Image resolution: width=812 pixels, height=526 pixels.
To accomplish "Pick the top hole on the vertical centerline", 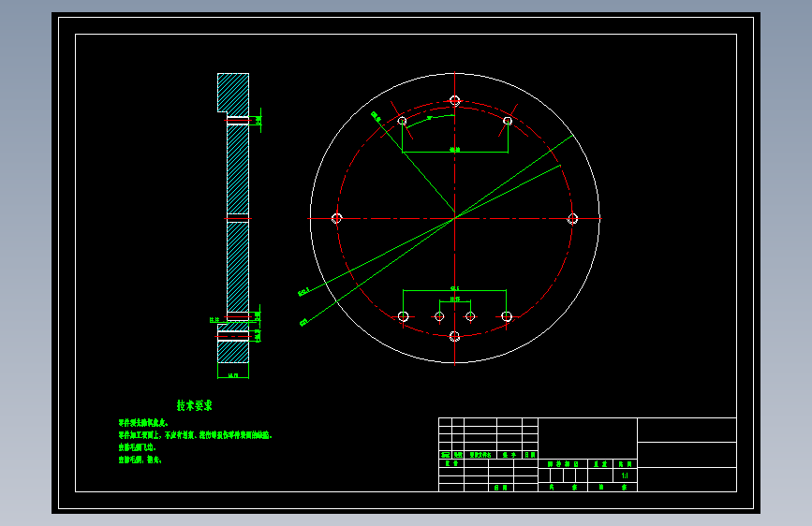I will (x=454, y=100).
